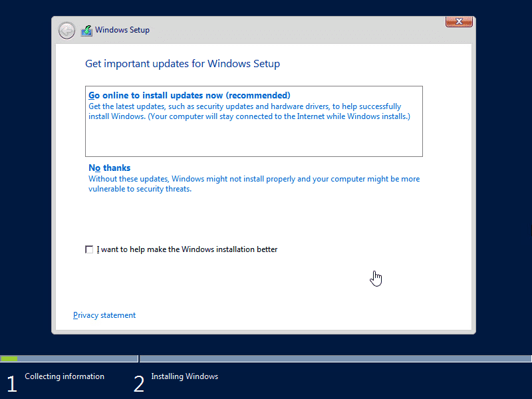The height and width of the screenshot is (399, 532).
Task: Select the Collecting information stage label
Action: (64, 376)
